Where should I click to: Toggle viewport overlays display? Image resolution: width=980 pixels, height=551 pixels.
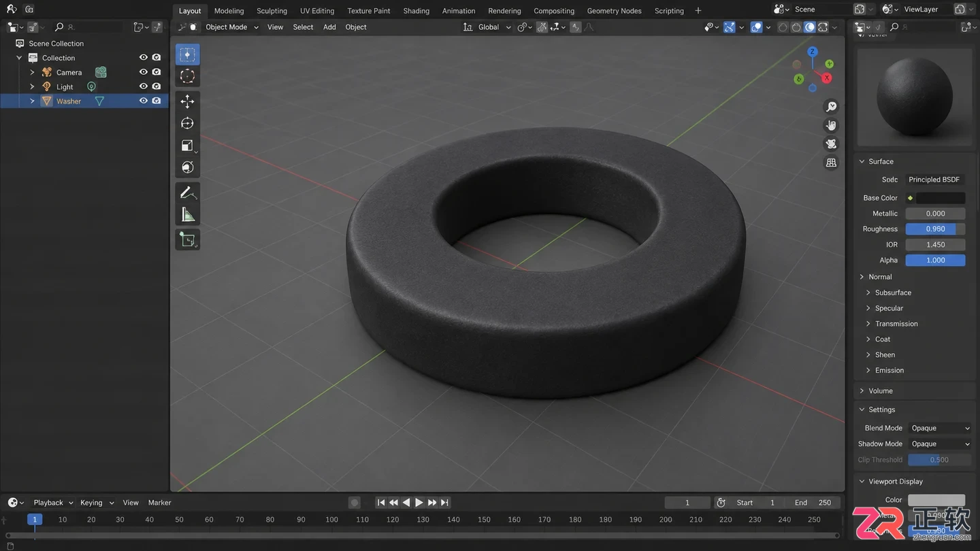point(756,27)
